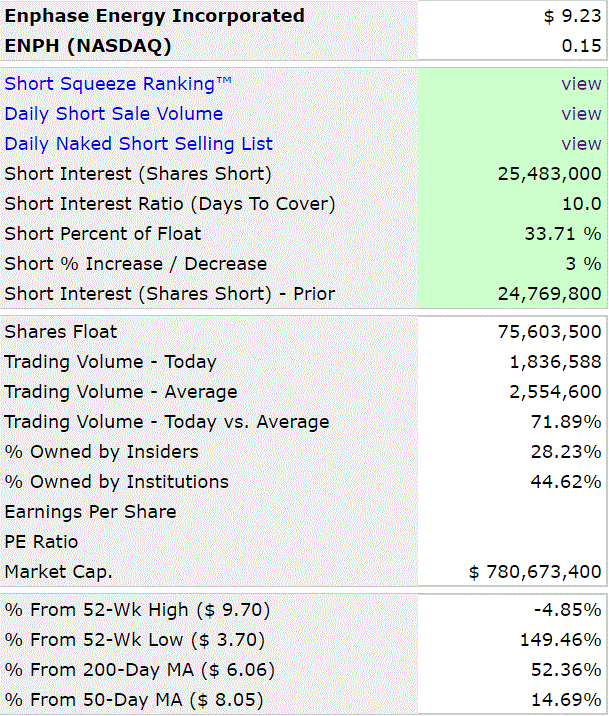The width and height of the screenshot is (609, 716).
Task: Open the Daily Naked Short Selling List link
Action: tap(139, 144)
